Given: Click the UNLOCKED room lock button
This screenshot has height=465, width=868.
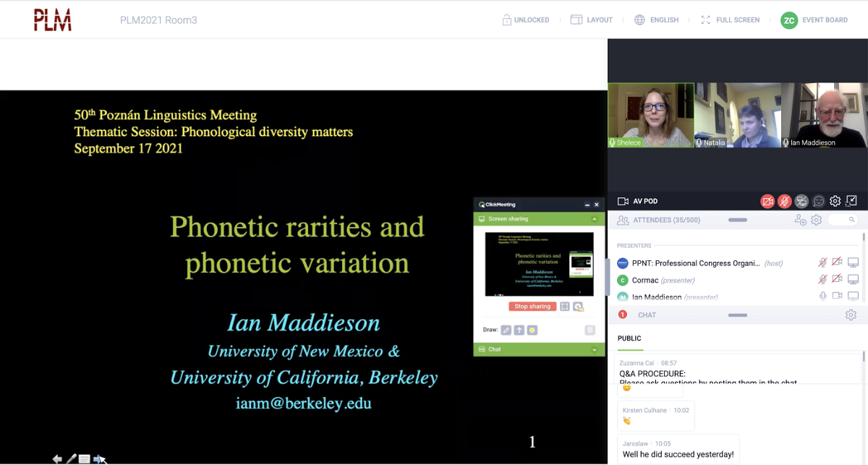Looking at the screenshot, I should [526, 20].
